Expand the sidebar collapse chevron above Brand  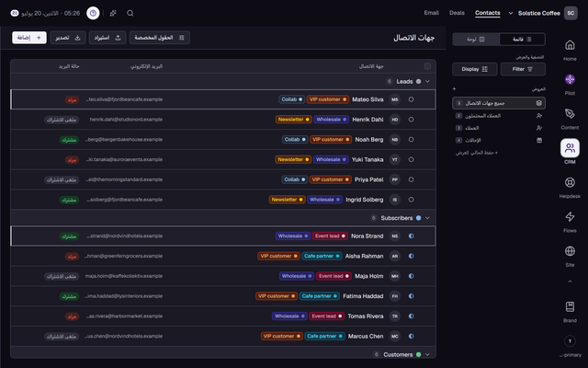click(x=570, y=282)
